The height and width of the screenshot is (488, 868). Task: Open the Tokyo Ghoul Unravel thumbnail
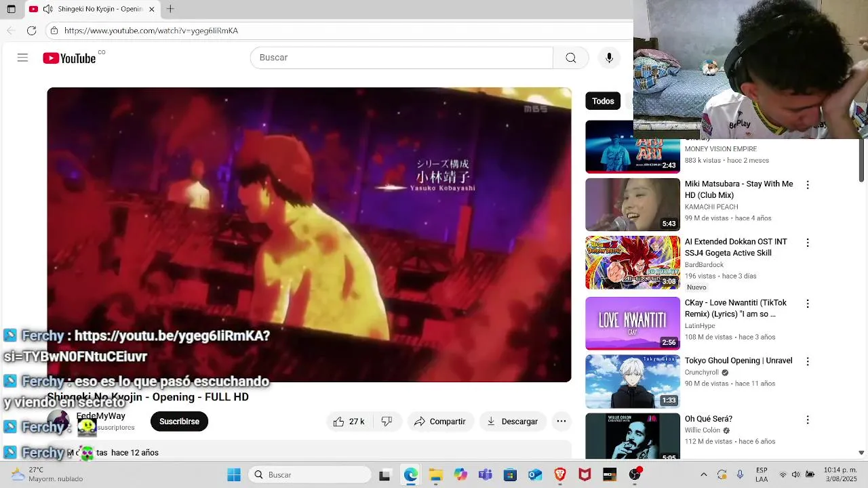633,382
